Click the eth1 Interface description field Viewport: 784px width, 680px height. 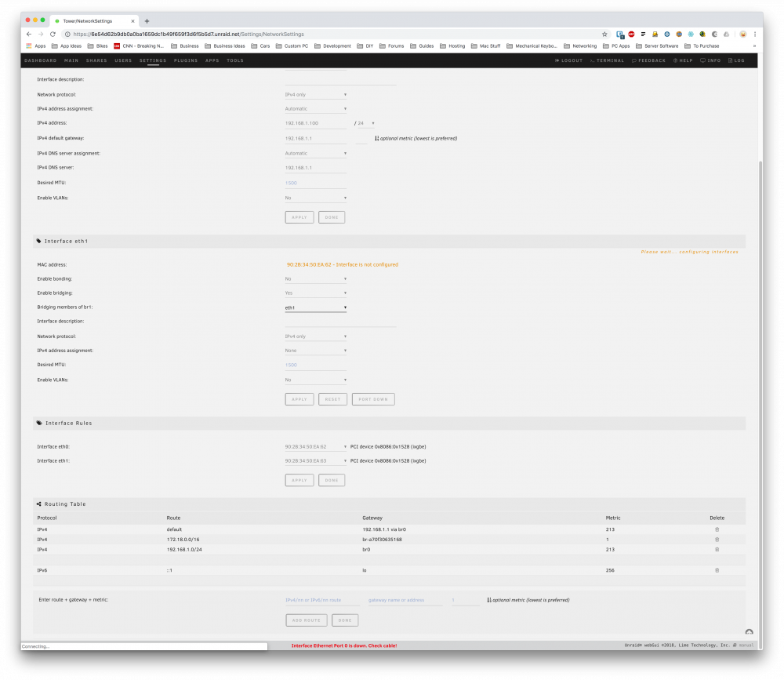pyautogui.click(x=340, y=322)
